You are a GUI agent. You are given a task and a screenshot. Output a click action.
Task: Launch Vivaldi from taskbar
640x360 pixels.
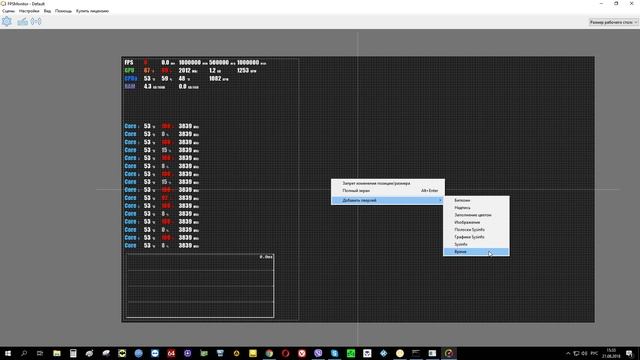click(x=302, y=353)
